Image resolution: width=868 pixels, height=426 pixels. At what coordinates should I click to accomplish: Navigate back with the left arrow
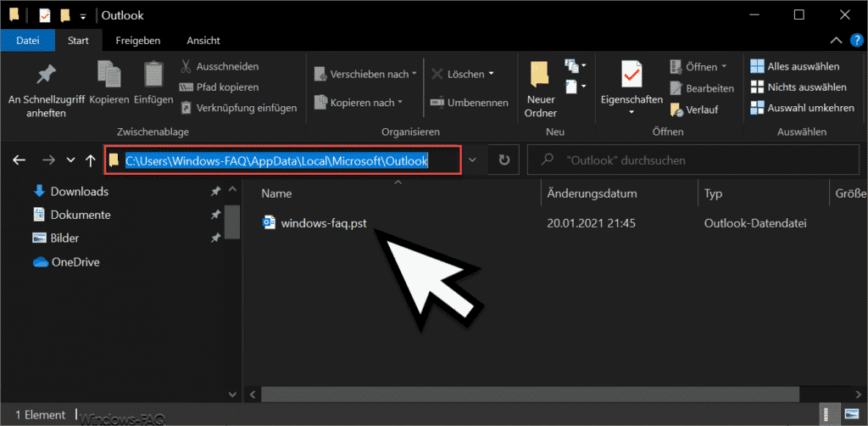pyautogui.click(x=19, y=160)
